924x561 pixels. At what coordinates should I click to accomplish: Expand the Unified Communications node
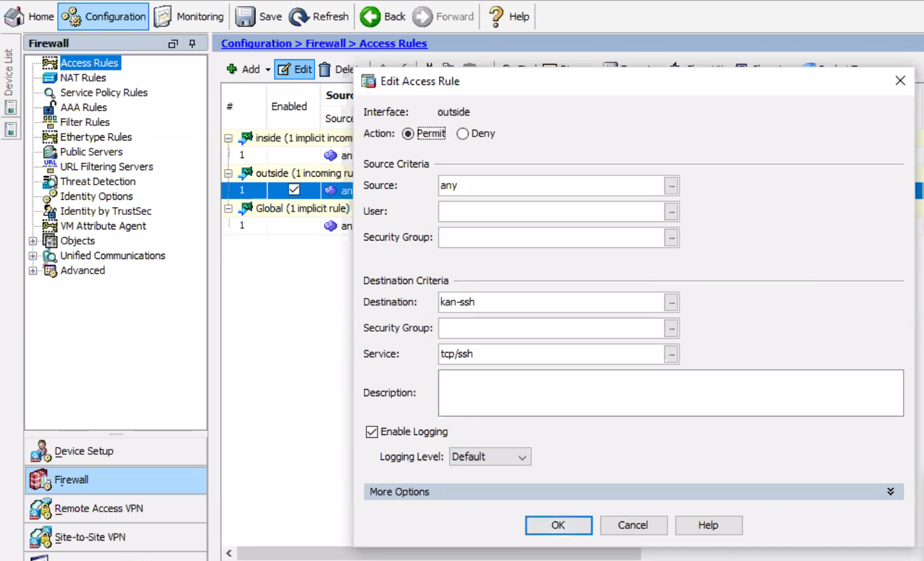tap(33, 256)
